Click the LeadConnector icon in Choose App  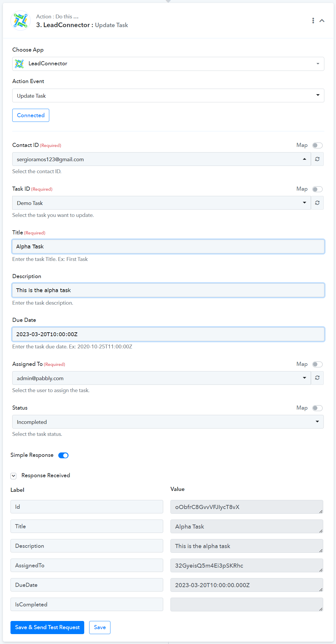19,64
